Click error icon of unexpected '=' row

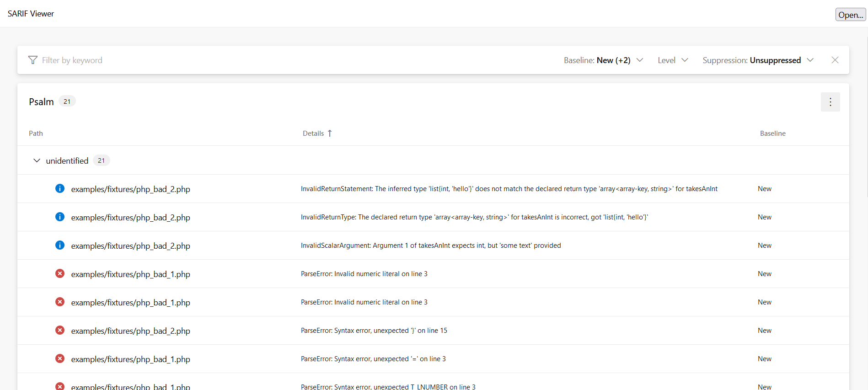click(x=60, y=358)
